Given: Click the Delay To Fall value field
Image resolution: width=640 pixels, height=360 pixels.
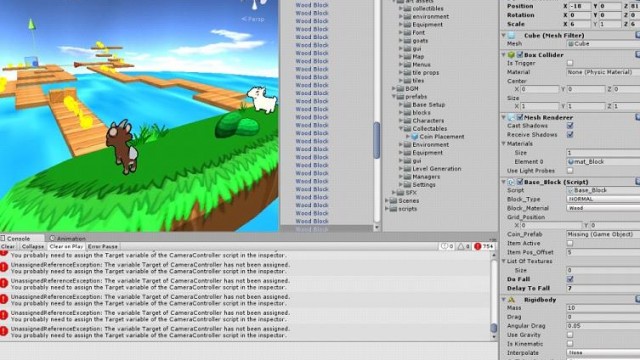Looking at the screenshot, I should pyautogui.click(x=603, y=288).
